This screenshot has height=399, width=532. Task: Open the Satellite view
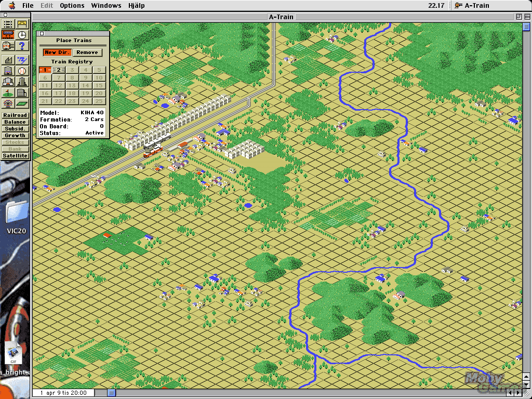(15, 156)
